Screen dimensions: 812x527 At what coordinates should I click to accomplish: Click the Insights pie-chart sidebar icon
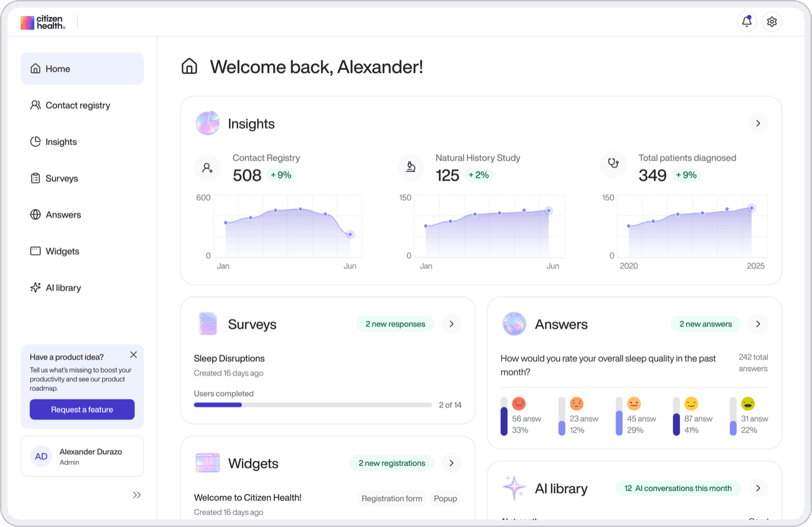coord(35,142)
